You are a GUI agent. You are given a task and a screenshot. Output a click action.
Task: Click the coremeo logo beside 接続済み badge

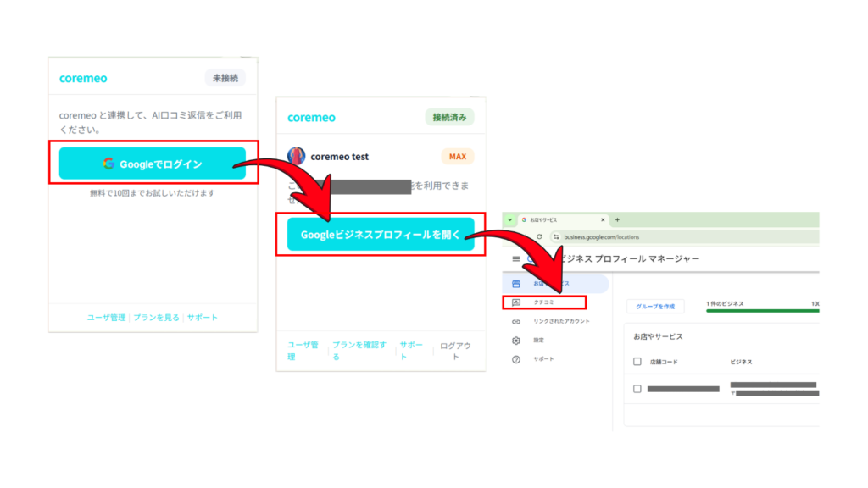click(x=311, y=117)
